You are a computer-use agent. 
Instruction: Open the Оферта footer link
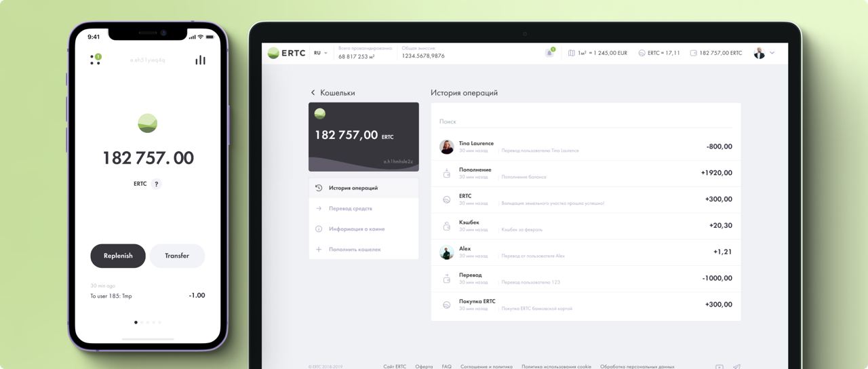coord(425,366)
